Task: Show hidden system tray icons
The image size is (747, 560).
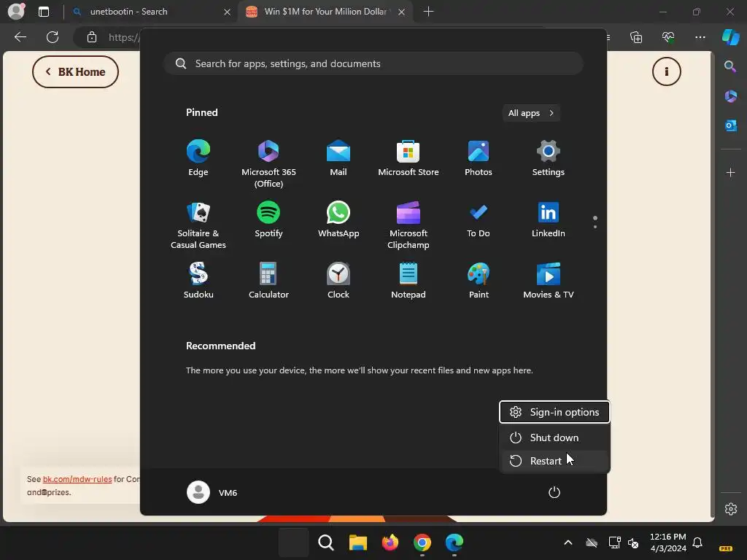Action: point(568,542)
